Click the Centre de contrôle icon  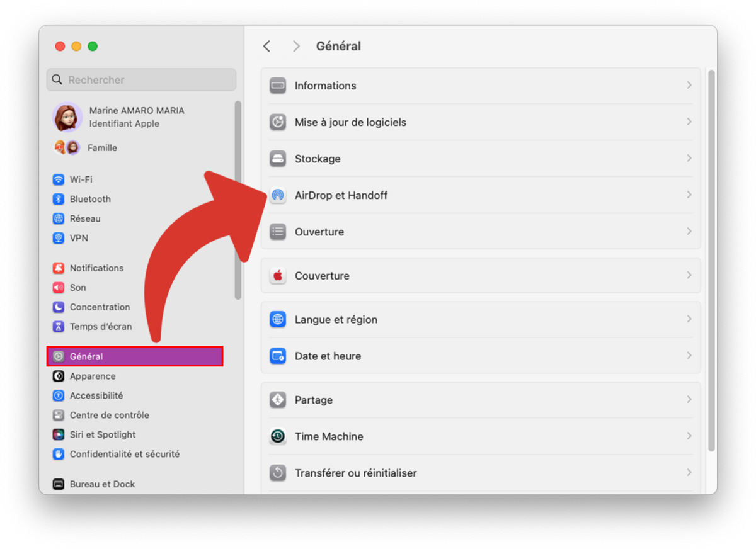tap(59, 416)
